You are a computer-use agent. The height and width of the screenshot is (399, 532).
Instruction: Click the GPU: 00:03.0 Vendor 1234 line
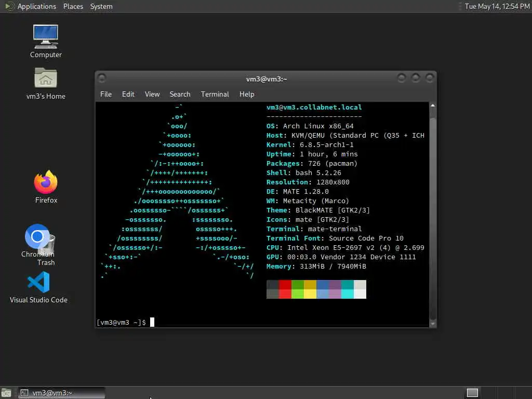[x=341, y=257]
